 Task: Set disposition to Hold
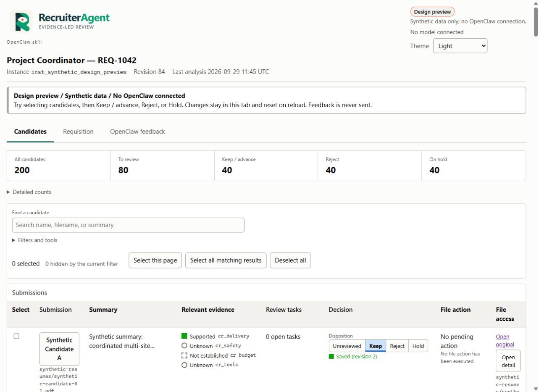click(x=418, y=346)
